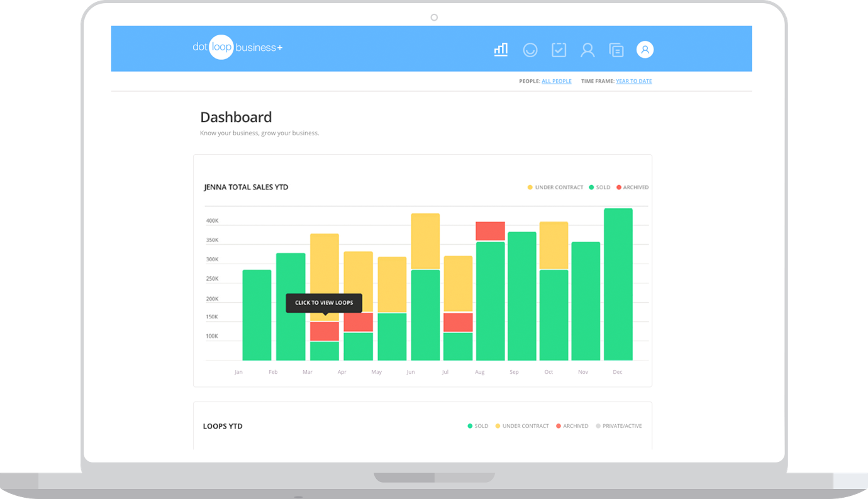Select the loop circle icon in the navbar
The width and height of the screenshot is (868, 499).
tap(530, 48)
